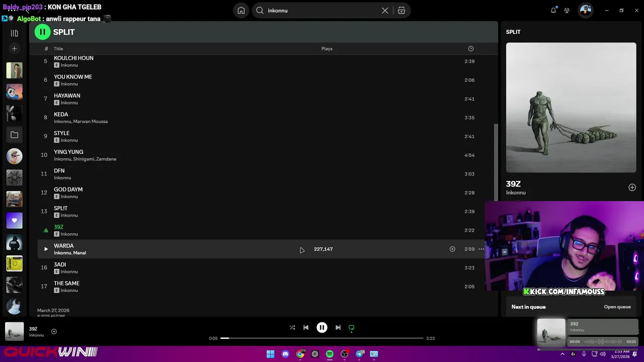Open Telegram from the taskbar

click(360, 354)
